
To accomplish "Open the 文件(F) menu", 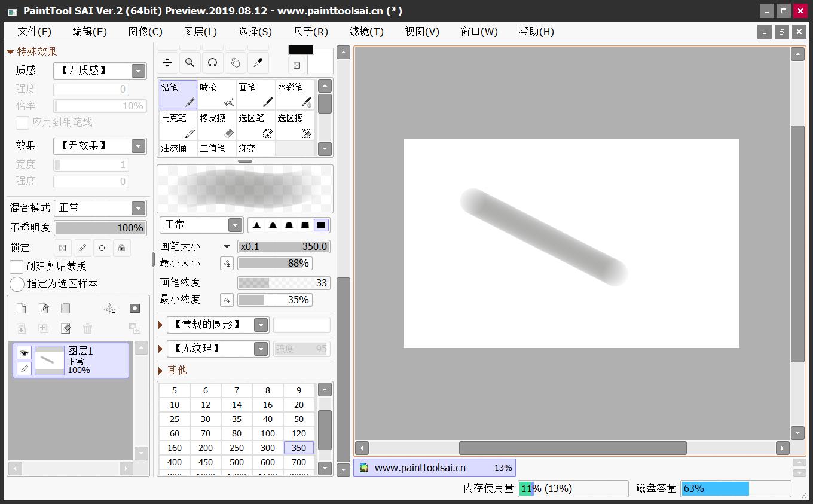I will [34, 32].
